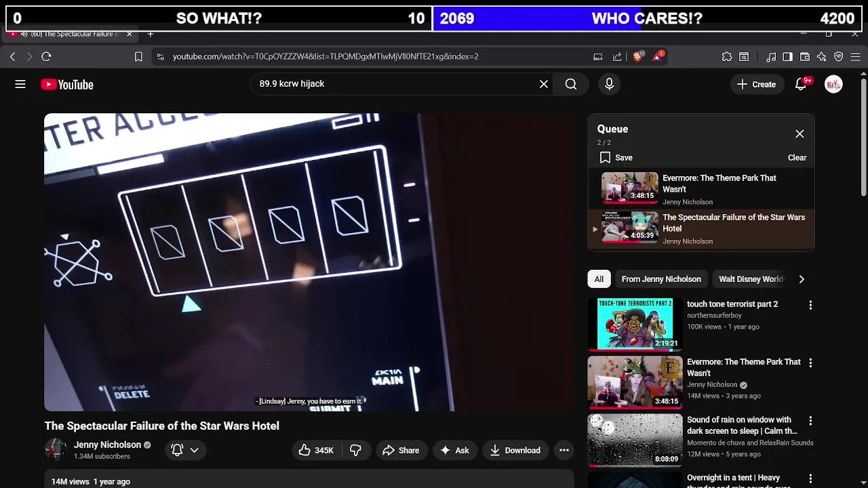Open a new browser tab
The image size is (868, 488).
[151, 34]
